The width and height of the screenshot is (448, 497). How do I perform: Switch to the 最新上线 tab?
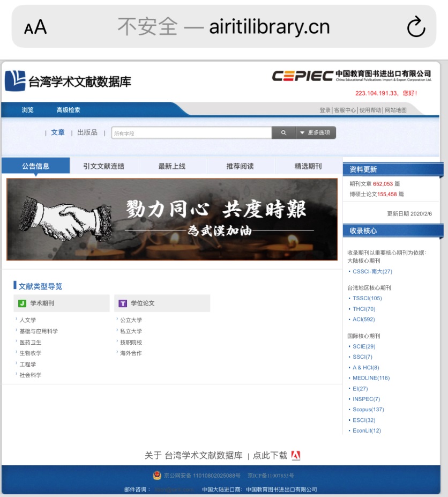pos(172,166)
